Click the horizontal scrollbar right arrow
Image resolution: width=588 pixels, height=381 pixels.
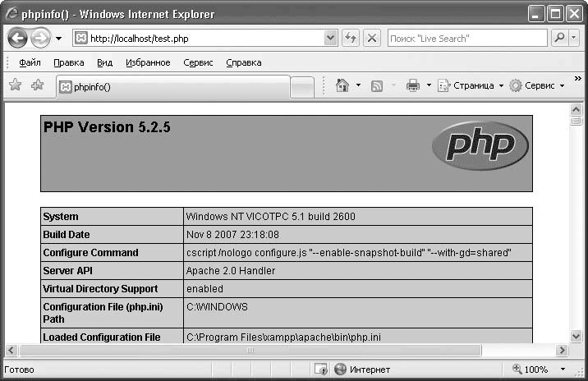tap(562, 351)
